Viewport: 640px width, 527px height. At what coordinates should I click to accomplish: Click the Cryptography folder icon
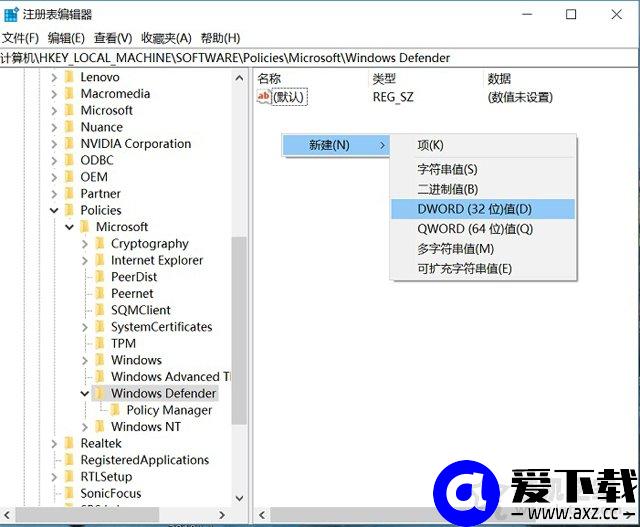(100, 243)
